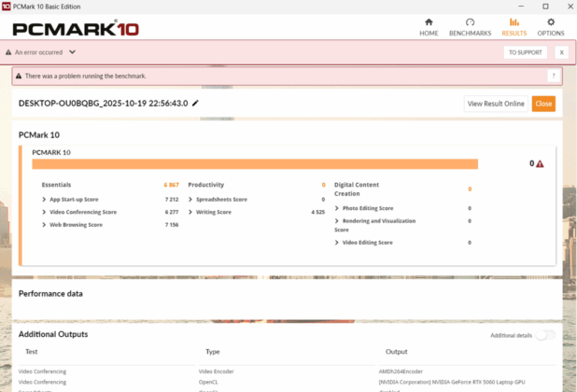This screenshot has height=392, width=577.
Task: Click View Result Online
Action: pyautogui.click(x=496, y=104)
